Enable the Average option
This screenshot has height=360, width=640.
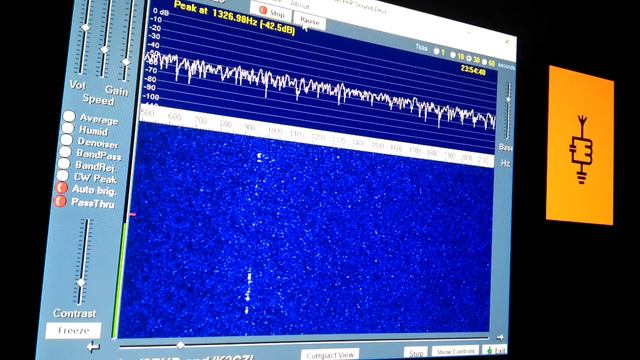pyautogui.click(x=69, y=116)
